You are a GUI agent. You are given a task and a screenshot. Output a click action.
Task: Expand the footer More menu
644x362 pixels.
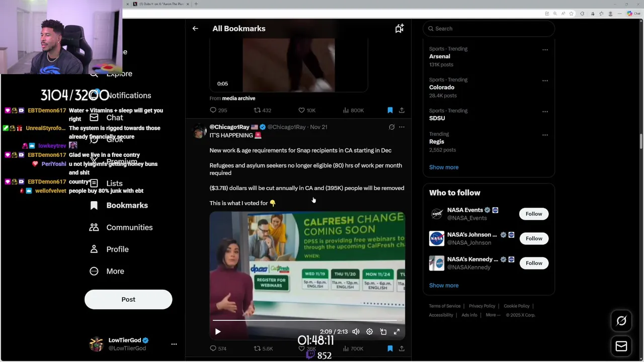493,315
